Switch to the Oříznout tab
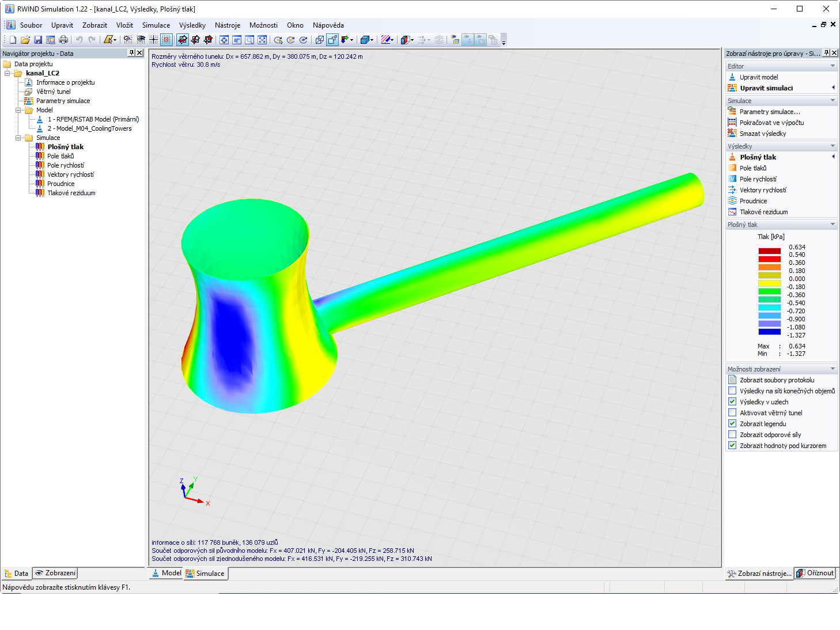 click(815, 574)
